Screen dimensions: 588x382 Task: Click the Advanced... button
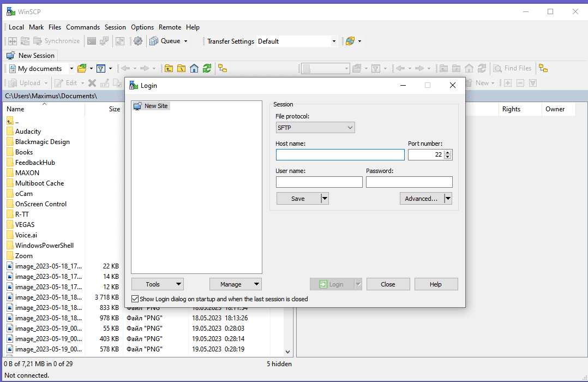[x=422, y=198]
